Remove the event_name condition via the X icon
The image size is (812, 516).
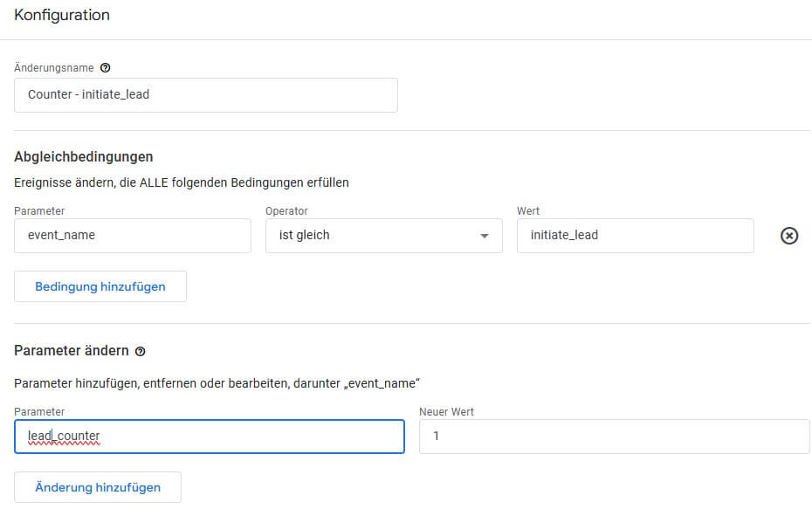tap(789, 236)
